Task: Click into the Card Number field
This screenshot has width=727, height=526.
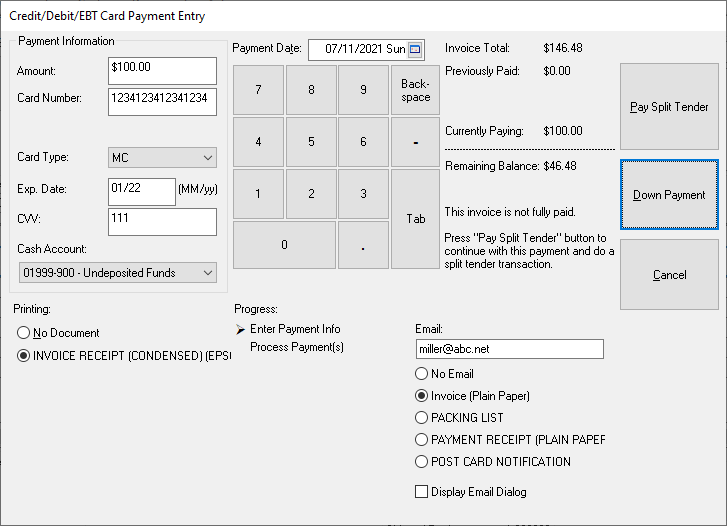Action: pyautogui.click(x=161, y=98)
